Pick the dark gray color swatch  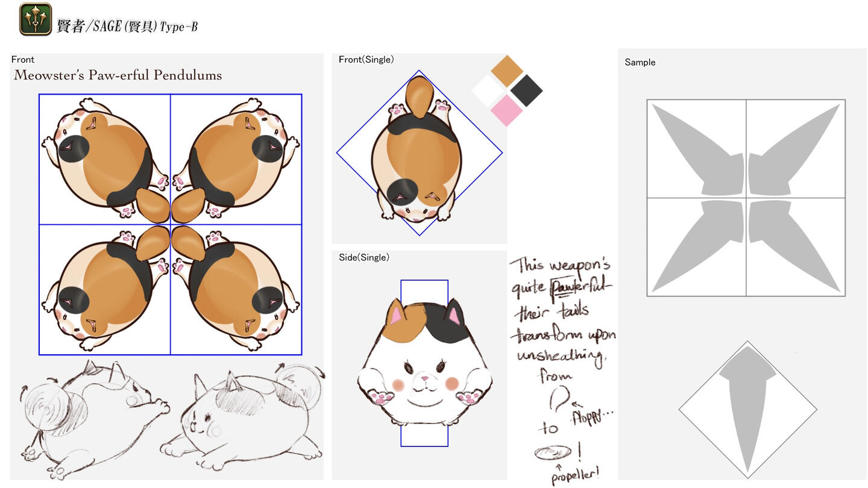526,90
